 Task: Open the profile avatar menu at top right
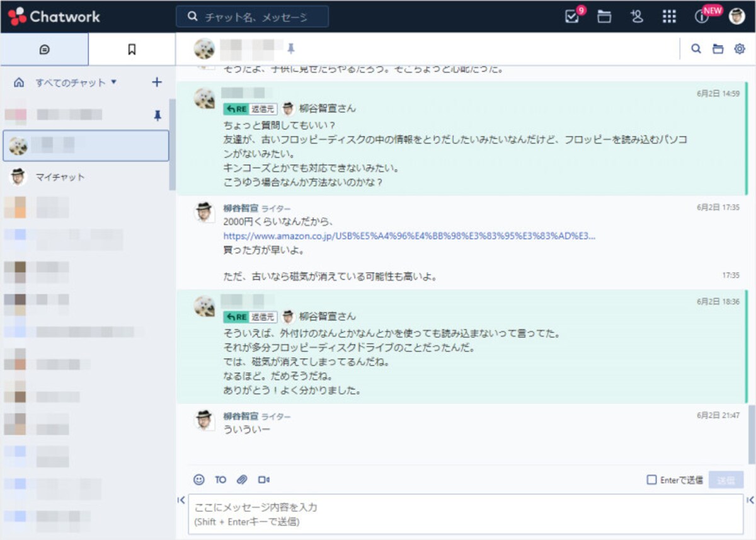point(736,16)
